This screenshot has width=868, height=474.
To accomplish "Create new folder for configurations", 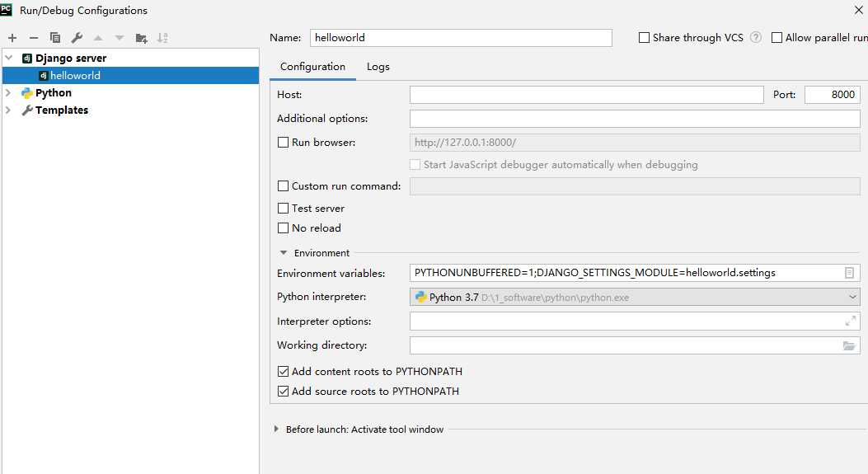I will pyautogui.click(x=141, y=38).
